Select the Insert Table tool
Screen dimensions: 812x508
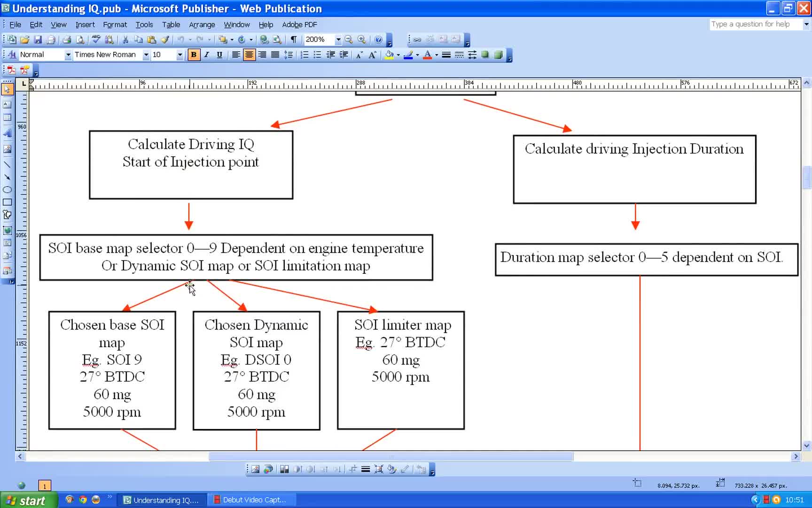[x=7, y=118]
